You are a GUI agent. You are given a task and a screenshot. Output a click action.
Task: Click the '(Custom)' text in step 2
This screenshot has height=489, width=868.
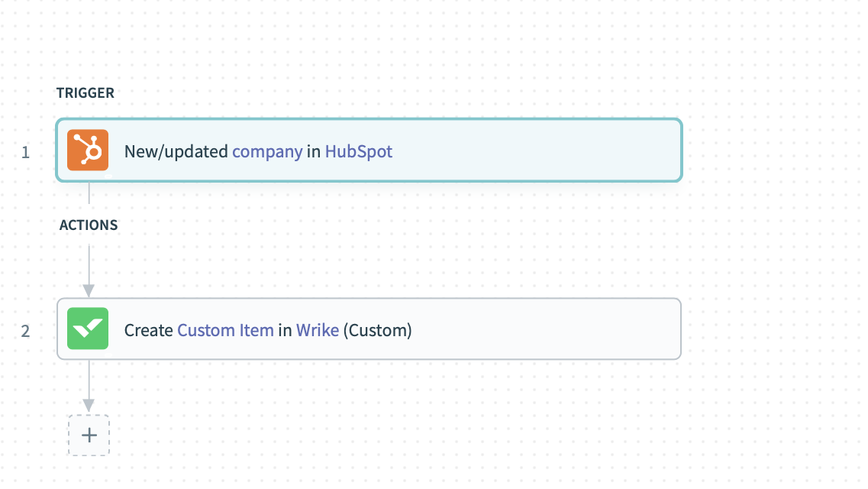point(377,330)
